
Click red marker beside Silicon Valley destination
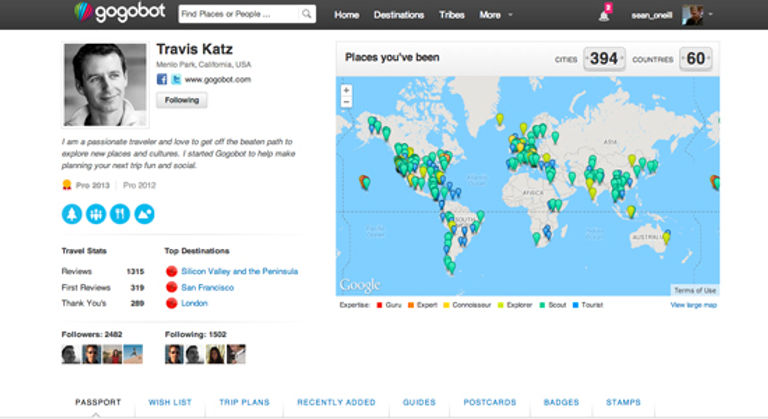171,271
